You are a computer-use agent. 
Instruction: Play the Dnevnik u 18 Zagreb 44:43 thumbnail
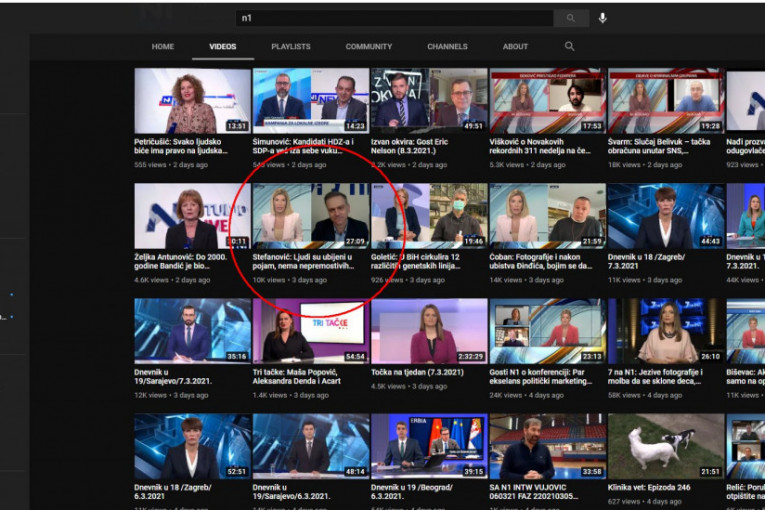click(665, 215)
